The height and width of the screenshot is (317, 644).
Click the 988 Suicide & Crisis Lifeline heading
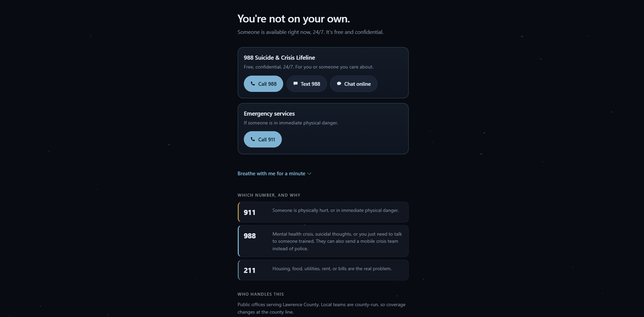coord(279,58)
